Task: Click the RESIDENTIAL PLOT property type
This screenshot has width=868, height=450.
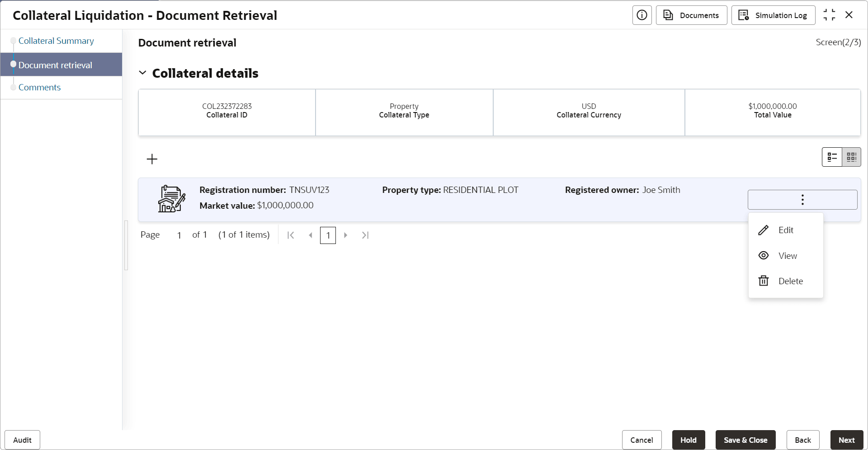Action: click(x=481, y=190)
